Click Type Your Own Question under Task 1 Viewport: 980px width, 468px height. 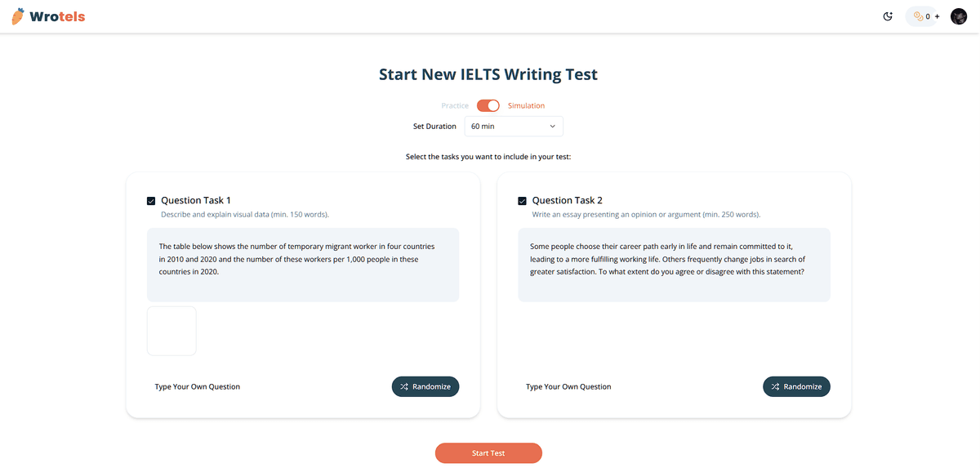[198, 386]
